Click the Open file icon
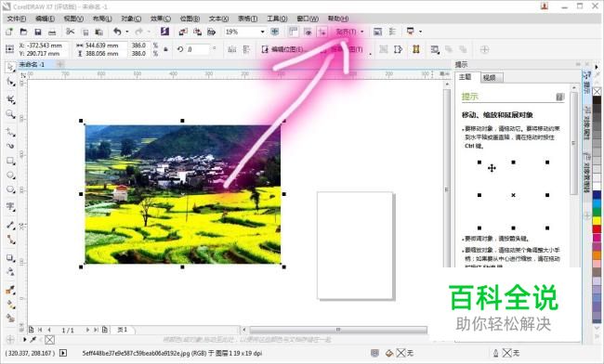 pos(23,32)
